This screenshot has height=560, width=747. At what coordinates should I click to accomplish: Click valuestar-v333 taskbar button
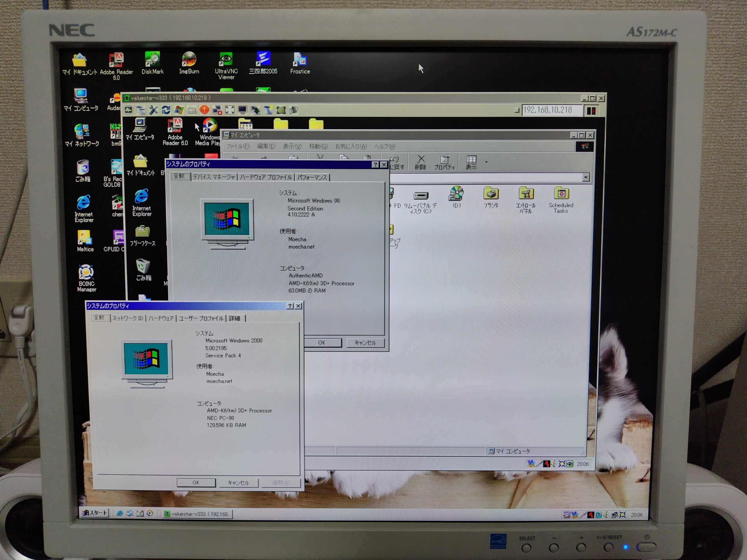(x=198, y=514)
